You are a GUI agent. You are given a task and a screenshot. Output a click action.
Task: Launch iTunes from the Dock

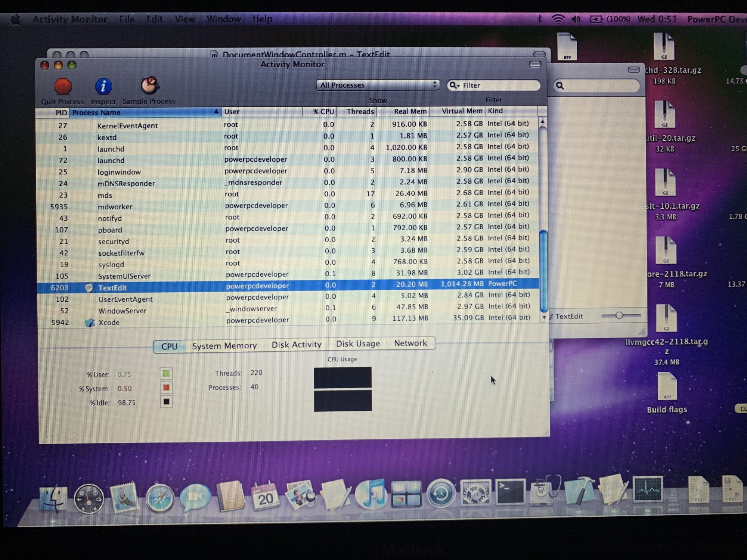coord(371,494)
